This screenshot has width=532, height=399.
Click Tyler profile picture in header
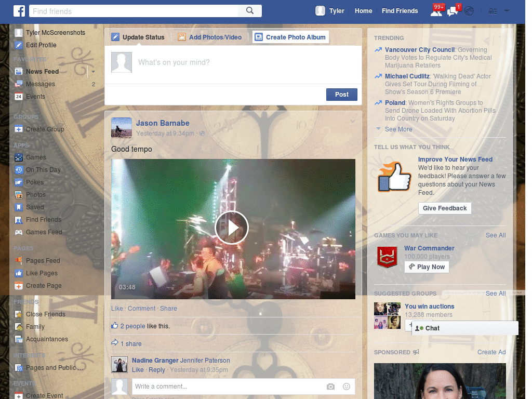(x=320, y=11)
